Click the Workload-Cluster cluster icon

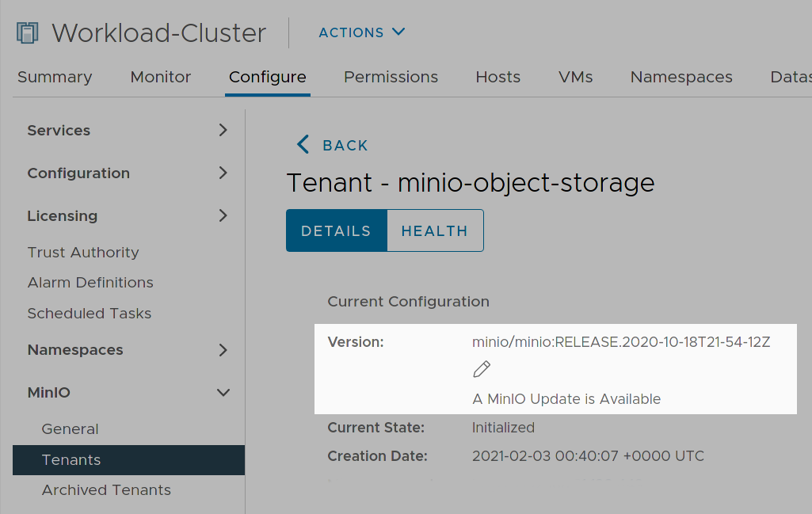(x=26, y=32)
